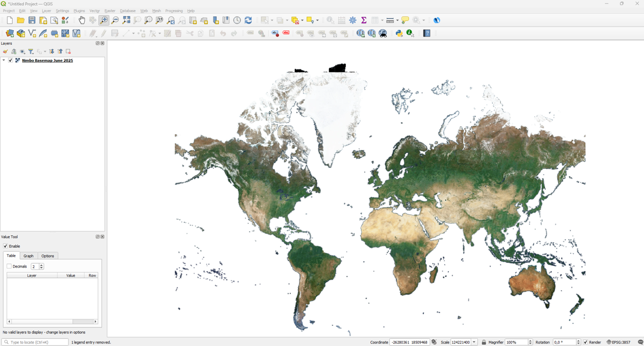This screenshot has width=644, height=346.
Task: Click the EPSG:3857 projection button
Action: coord(624,342)
